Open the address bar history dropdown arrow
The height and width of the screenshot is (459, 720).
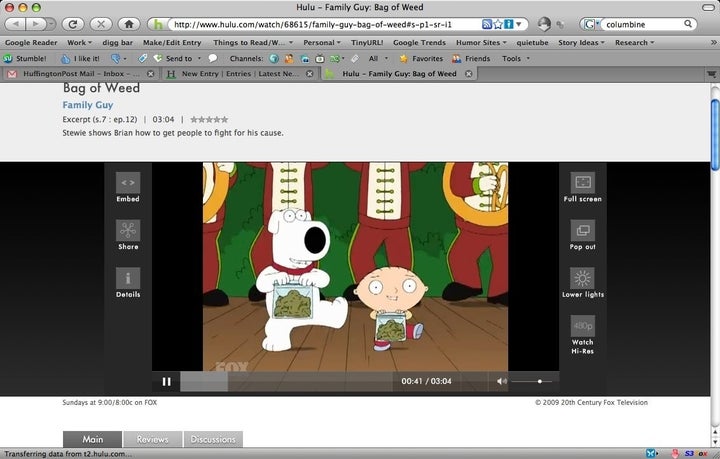click(x=519, y=24)
